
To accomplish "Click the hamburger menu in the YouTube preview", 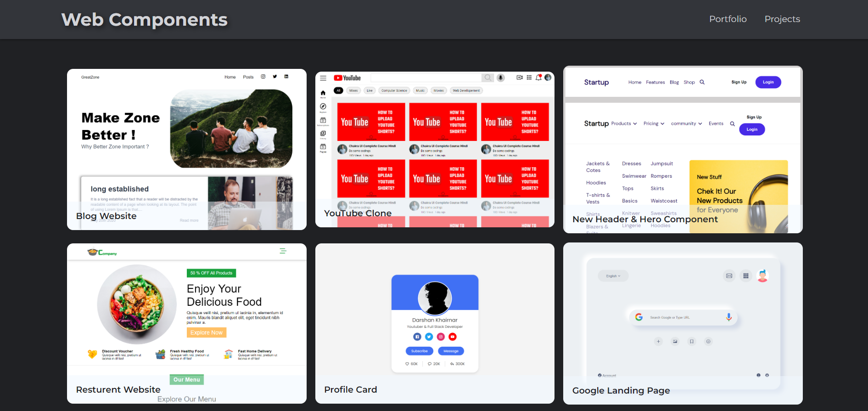I will point(323,78).
